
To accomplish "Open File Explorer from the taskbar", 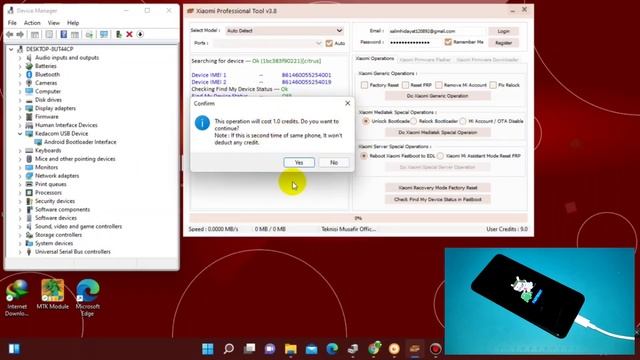I will pos(291,349).
